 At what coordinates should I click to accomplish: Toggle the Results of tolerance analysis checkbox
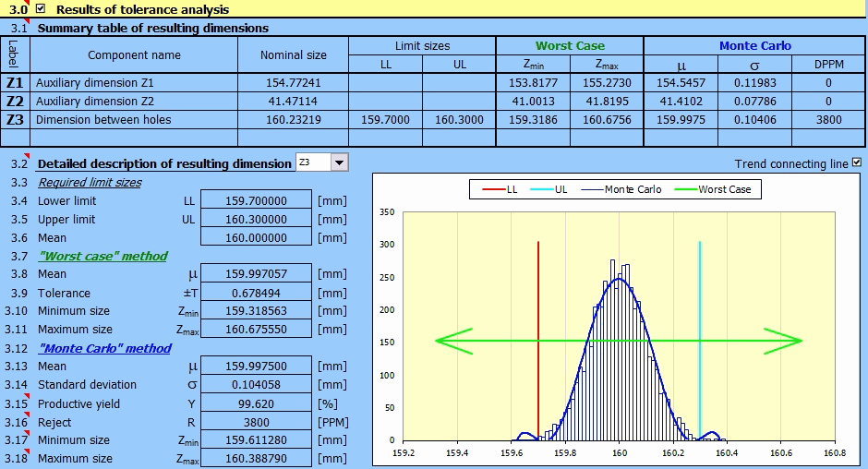click(41, 9)
